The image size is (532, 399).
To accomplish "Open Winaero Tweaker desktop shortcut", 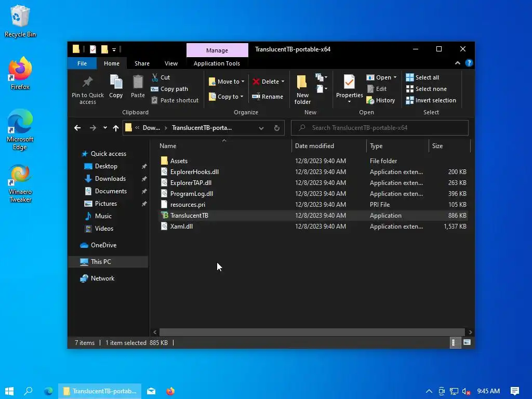I will (x=20, y=183).
